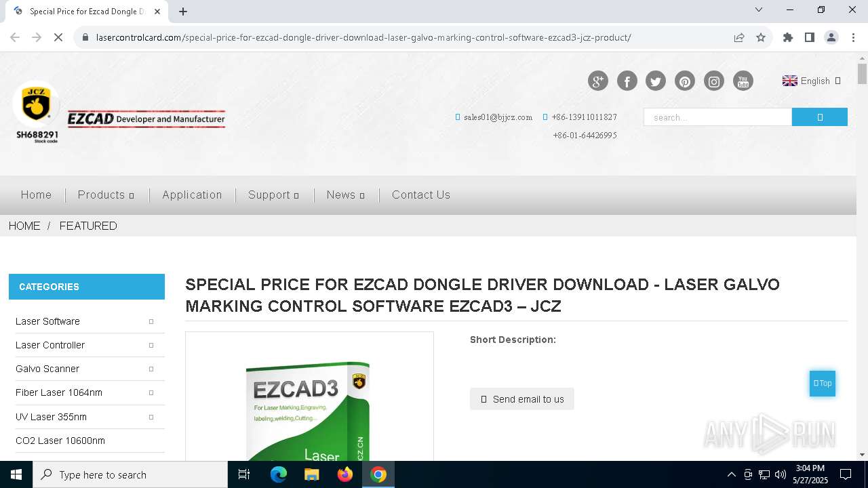Open the Facebook social icon

point(627,81)
